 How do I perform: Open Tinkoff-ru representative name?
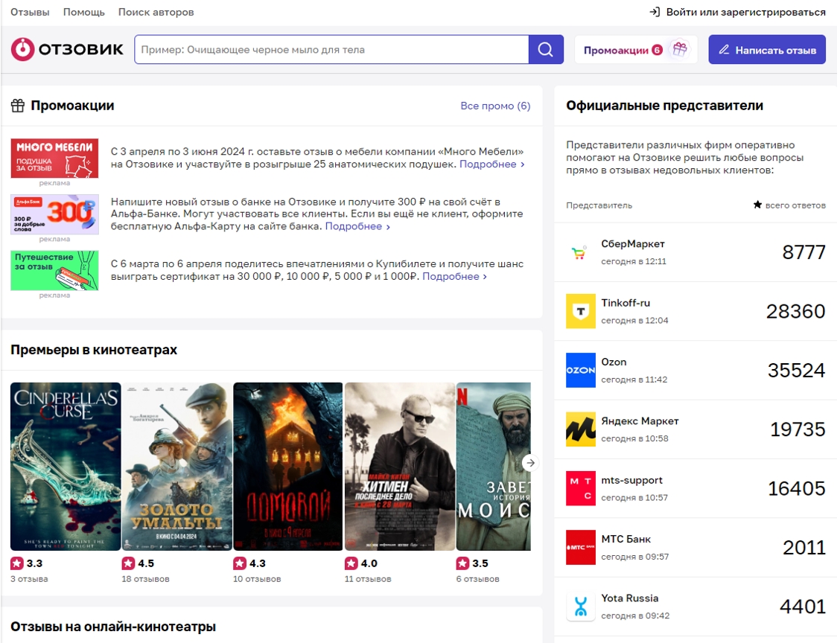pyautogui.click(x=626, y=302)
